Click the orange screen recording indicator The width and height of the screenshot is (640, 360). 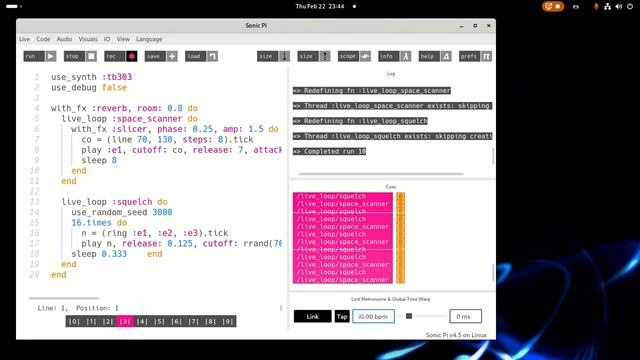pyautogui.click(x=553, y=7)
